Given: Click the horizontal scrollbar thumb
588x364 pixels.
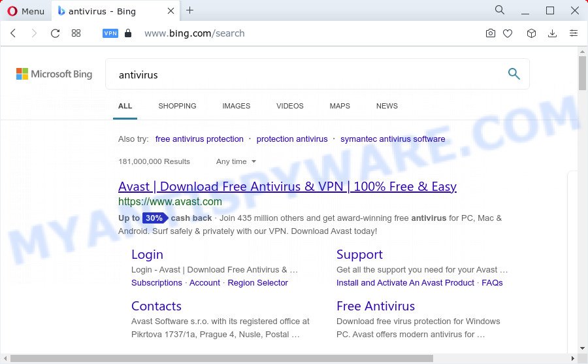Looking at the screenshot, I should point(221,358).
